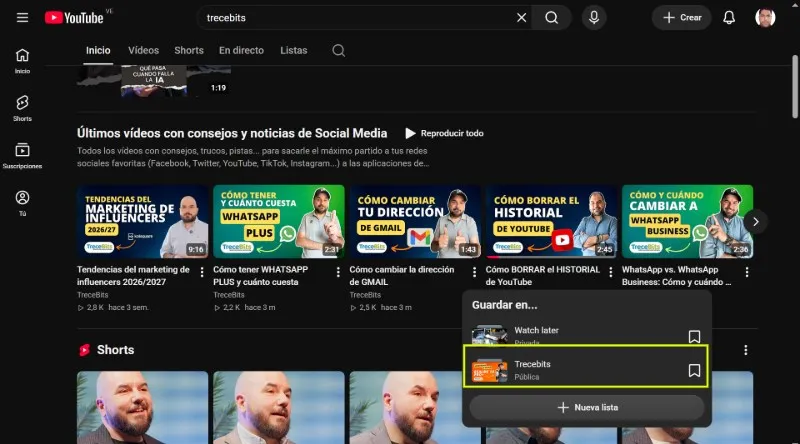The height and width of the screenshot is (444, 800).
Task: Go to Inicio in sidebar
Action: pyautogui.click(x=22, y=61)
